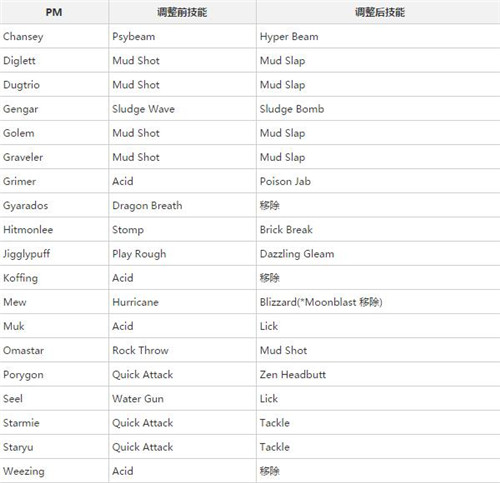Select Psybeam cell in the table
This screenshot has width=500, height=483.
click(182, 36)
